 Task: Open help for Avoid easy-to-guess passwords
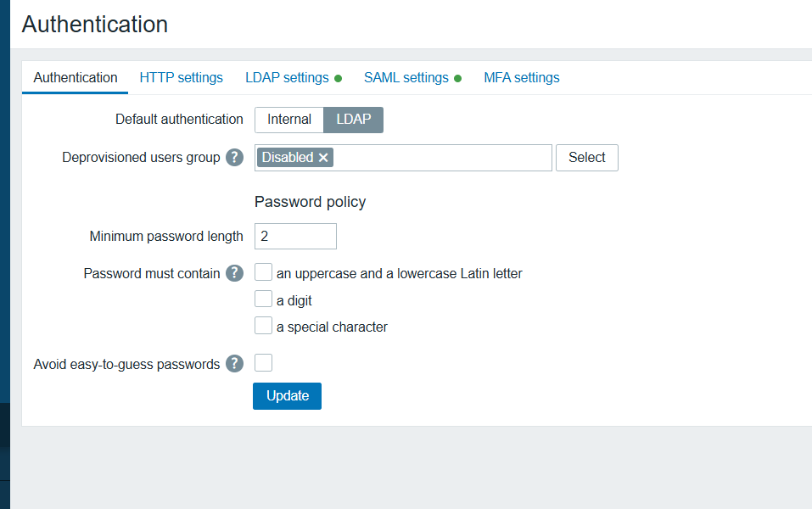pyautogui.click(x=235, y=364)
